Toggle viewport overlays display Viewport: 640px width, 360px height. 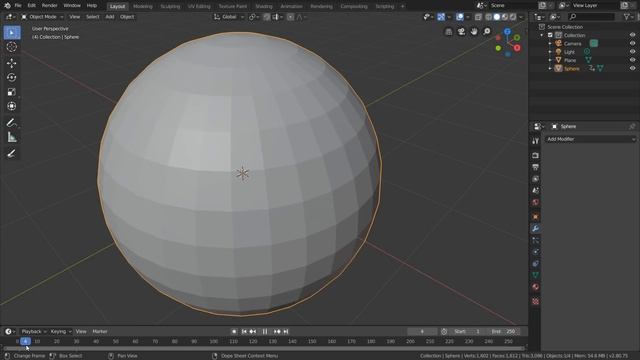(460, 17)
